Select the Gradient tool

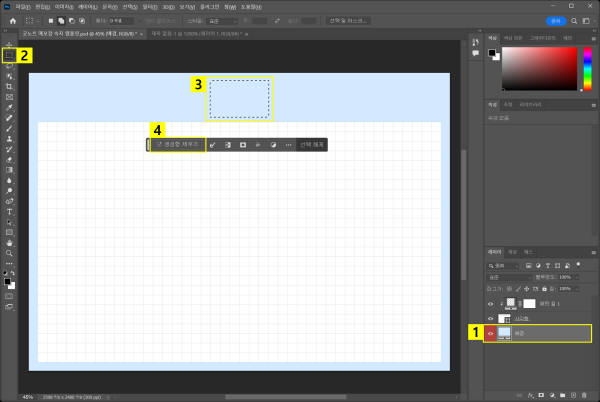click(x=9, y=170)
